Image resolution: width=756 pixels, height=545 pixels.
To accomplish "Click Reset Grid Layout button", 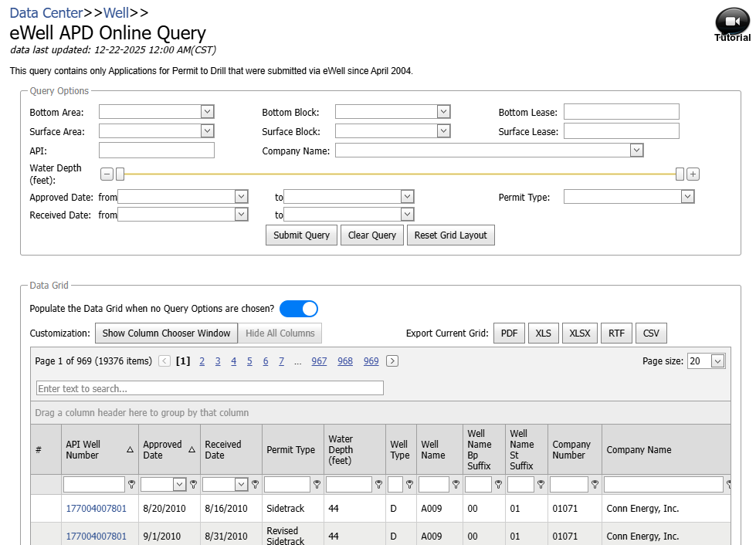I will coord(451,235).
